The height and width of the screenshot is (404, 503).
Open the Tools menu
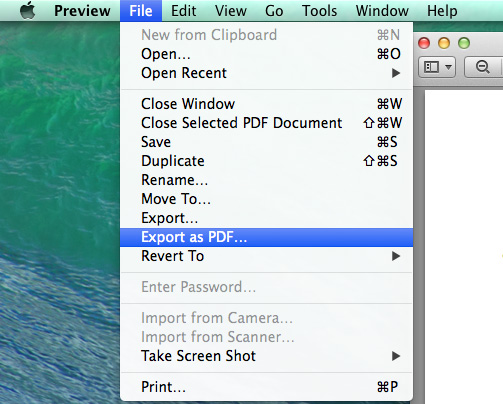pos(319,11)
